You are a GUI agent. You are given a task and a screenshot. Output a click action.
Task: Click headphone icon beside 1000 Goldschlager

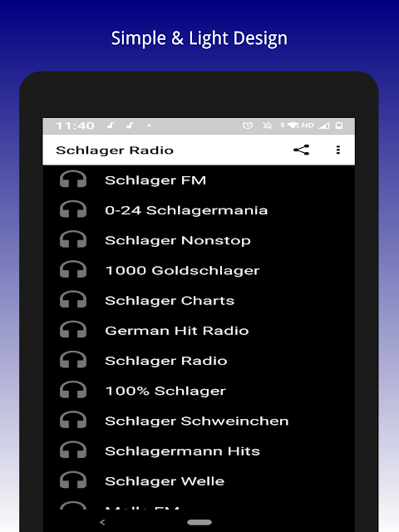click(73, 270)
